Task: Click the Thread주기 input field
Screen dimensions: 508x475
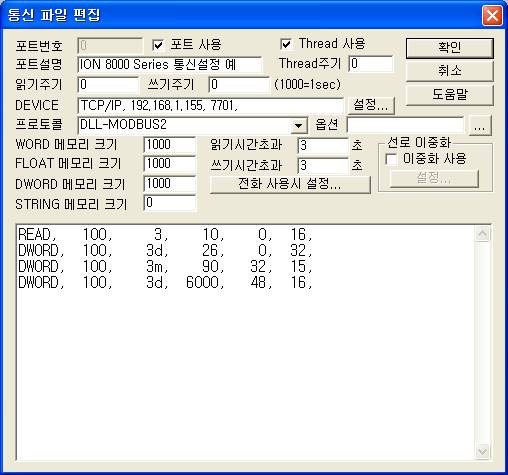Action: 371,64
